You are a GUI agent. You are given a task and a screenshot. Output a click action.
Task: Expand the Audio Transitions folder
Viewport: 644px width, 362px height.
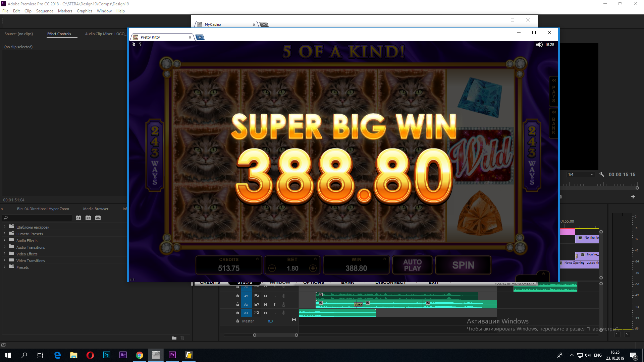[x=4, y=247]
